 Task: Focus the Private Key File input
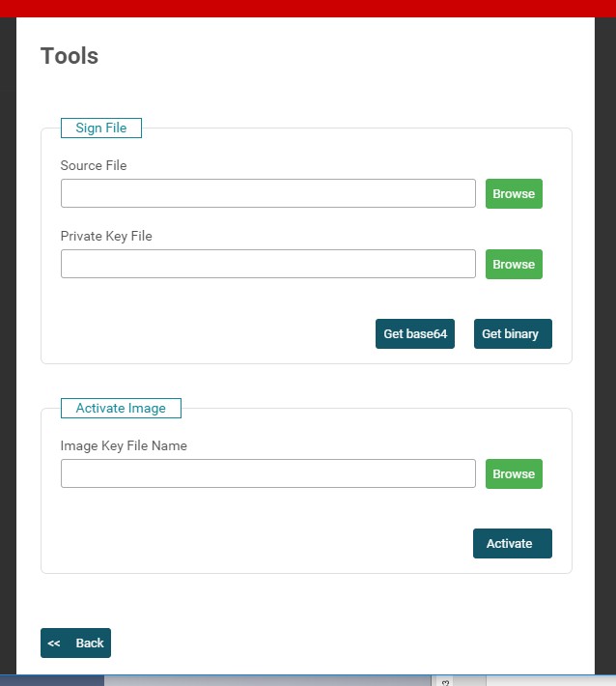click(267, 264)
